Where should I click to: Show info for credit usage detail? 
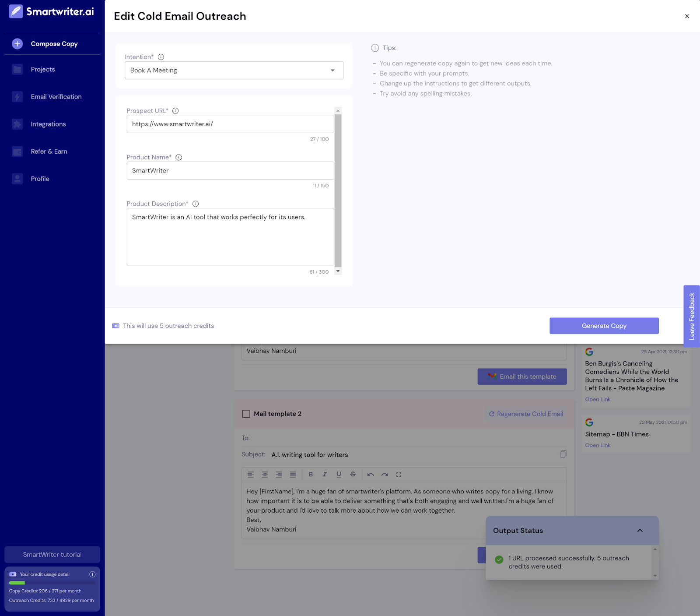click(92, 574)
